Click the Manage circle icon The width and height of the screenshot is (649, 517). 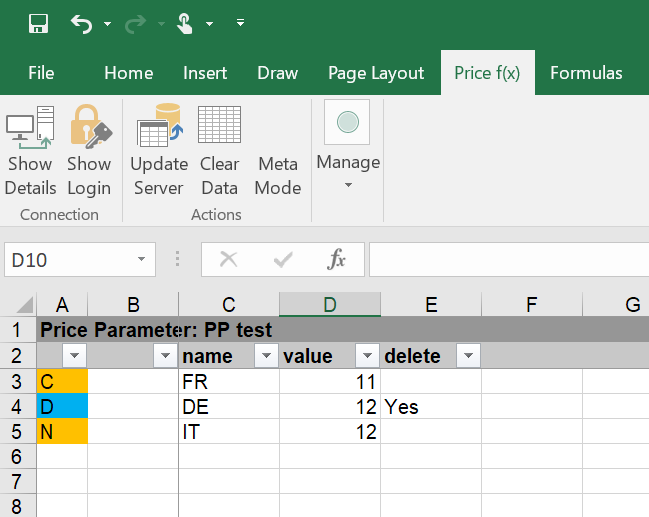coord(347,122)
